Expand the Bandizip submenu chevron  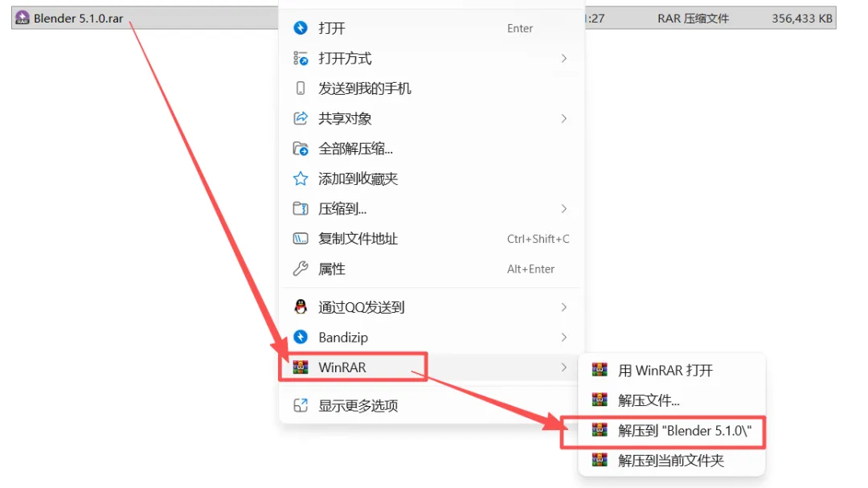pyautogui.click(x=564, y=338)
